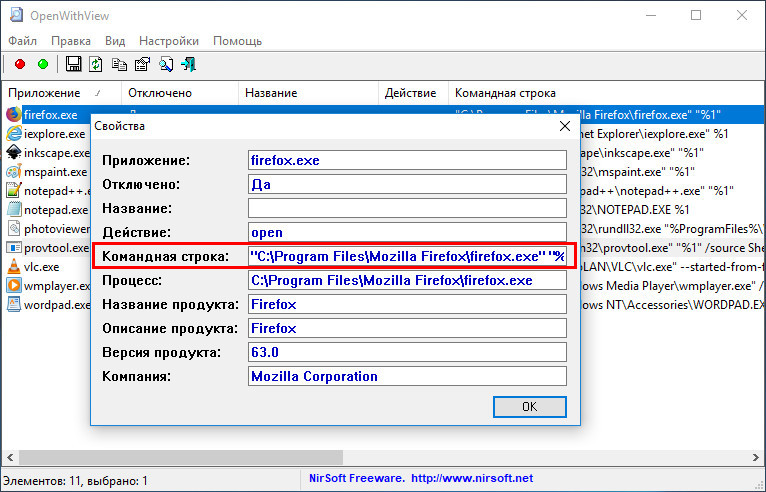The height and width of the screenshot is (492, 766).
Task: Select the notepad.exe icon in the list
Action: pos(14,210)
